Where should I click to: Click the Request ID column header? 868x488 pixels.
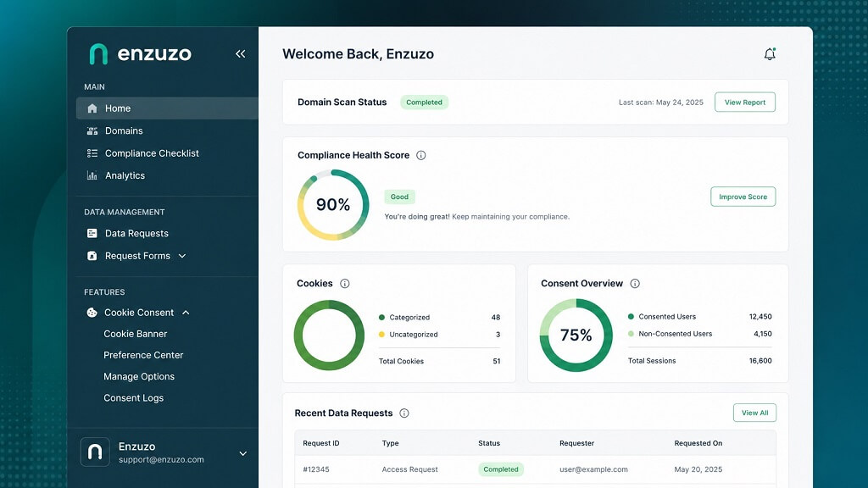pyautogui.click(x=321, y=444)
